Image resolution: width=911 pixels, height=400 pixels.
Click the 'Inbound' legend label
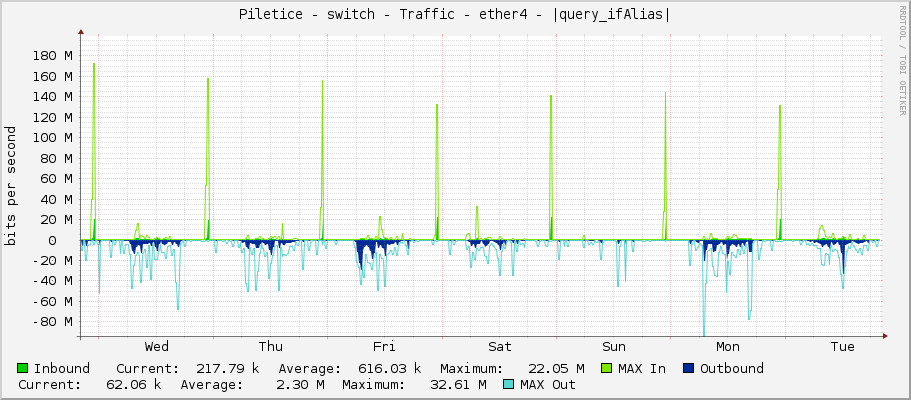[x=62, y=368]
